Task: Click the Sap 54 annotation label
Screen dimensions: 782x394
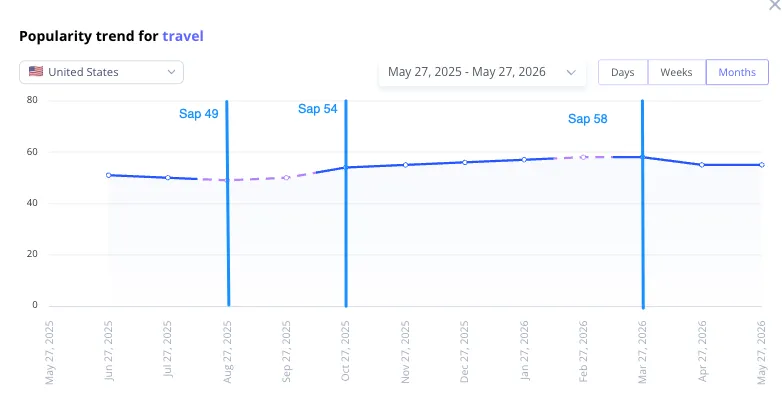Action: click(318, 109)
